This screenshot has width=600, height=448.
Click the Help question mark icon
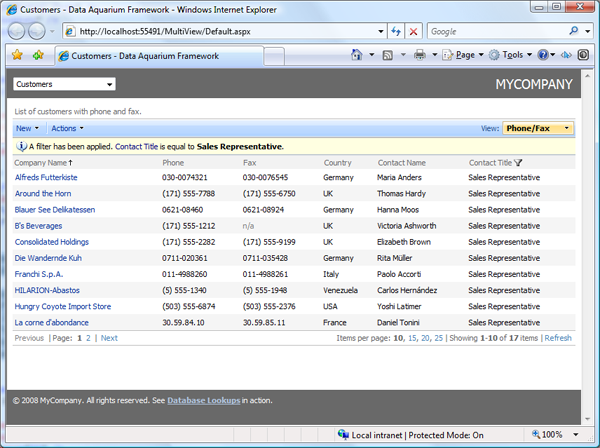[543, 55]
